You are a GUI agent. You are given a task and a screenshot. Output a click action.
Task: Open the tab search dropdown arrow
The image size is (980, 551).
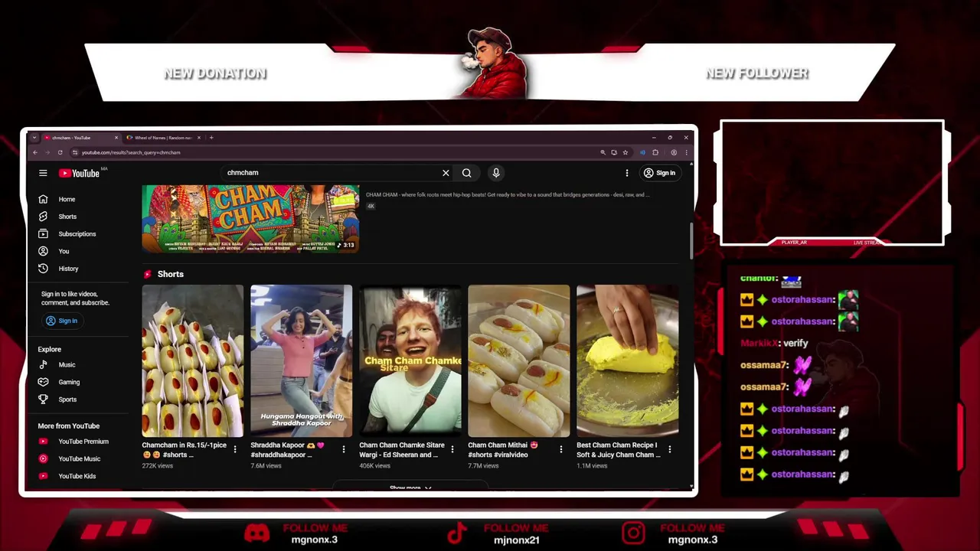pyautogui.click(x=34, y=138)
